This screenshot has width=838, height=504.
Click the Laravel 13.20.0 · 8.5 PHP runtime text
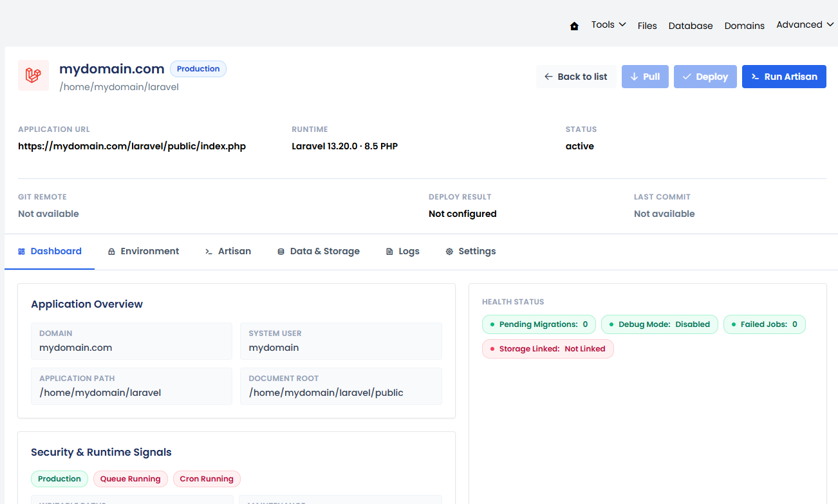pyautogui.click(x=344, y=146)
